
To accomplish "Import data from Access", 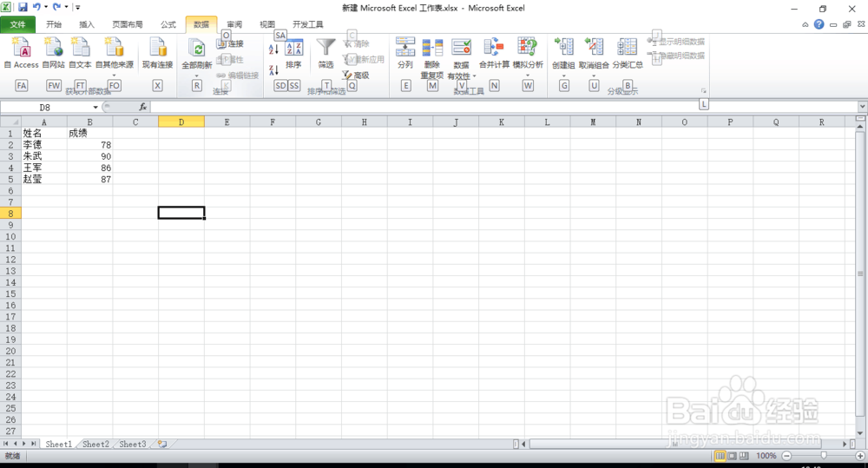I will (x=22, y=53).
